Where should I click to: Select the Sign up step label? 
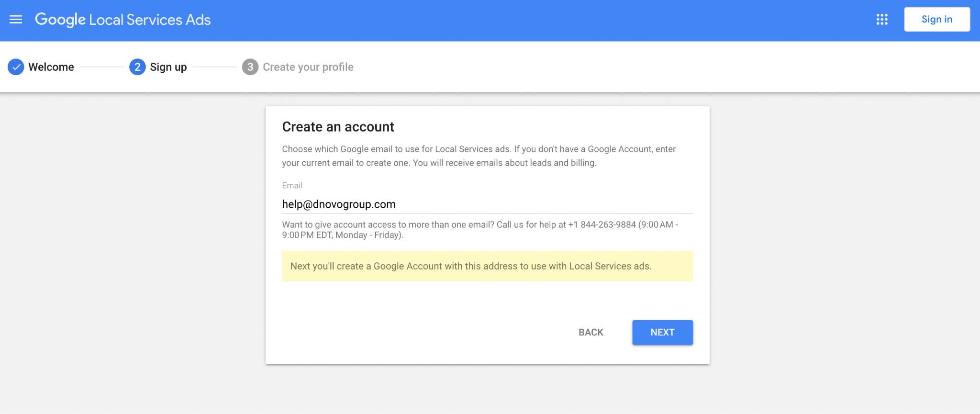[168, 67]
